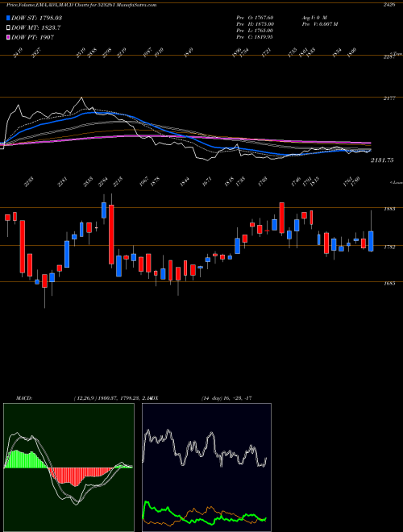
Task: Select the 'DOW ST: 1798.03' label
Action: [x=36, y=18]
